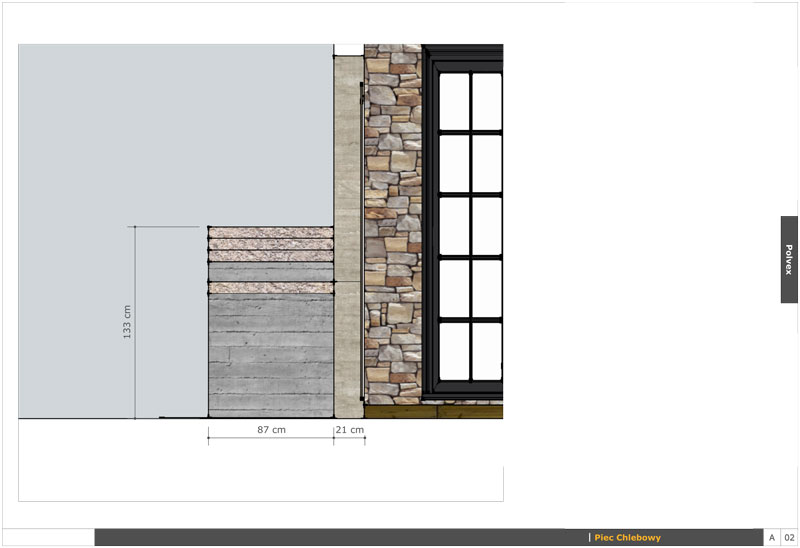Select the topmost granite slab layer

[270, 233]
